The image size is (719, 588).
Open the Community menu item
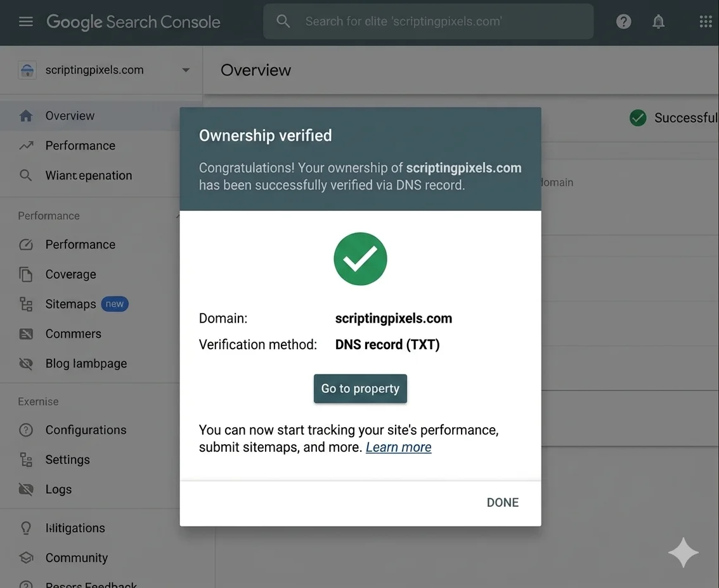coord(90,558)
